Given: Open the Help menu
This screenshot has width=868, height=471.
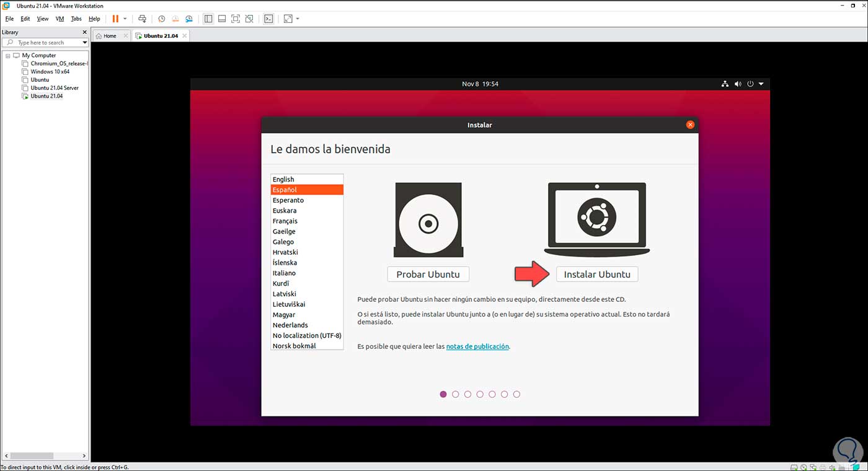Looking at the screenshot, I should [94, 19].
